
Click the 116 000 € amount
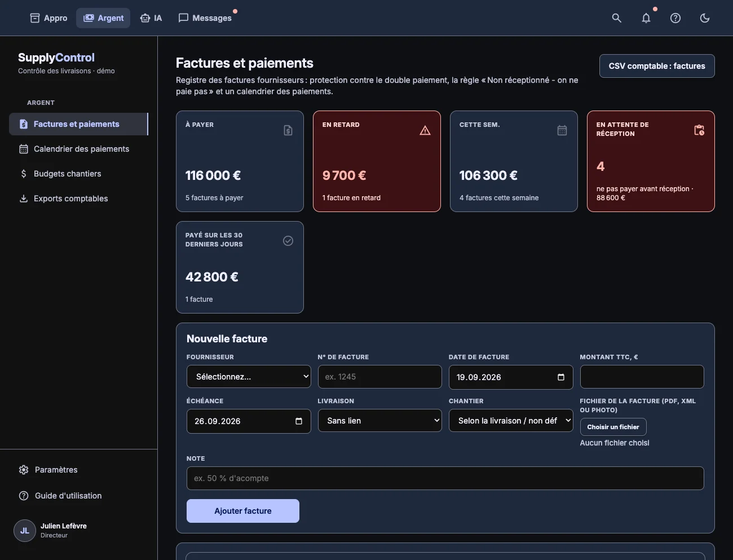click(213, 175)
